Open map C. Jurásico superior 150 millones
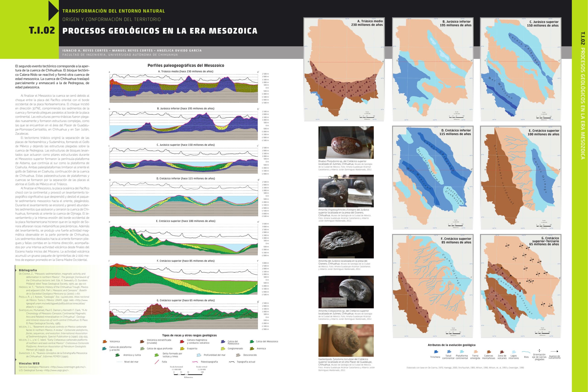 (520, 69)
